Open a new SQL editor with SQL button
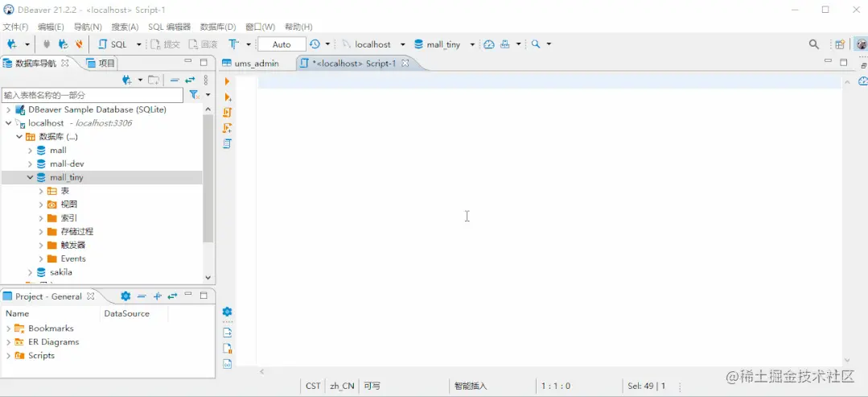 (x=113, y=44)
